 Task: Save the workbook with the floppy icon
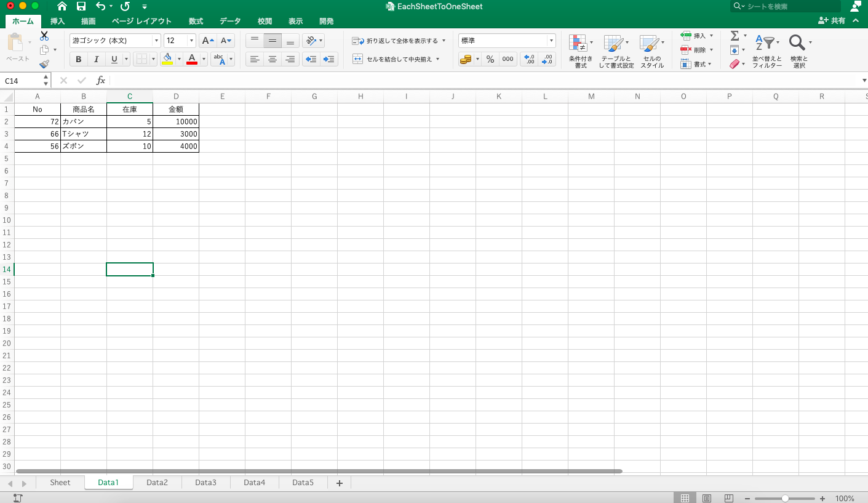pos(81,6)
